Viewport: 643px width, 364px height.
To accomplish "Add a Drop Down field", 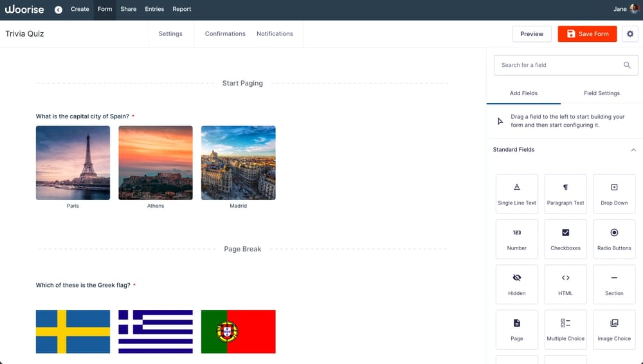I will tap(614, 194).
